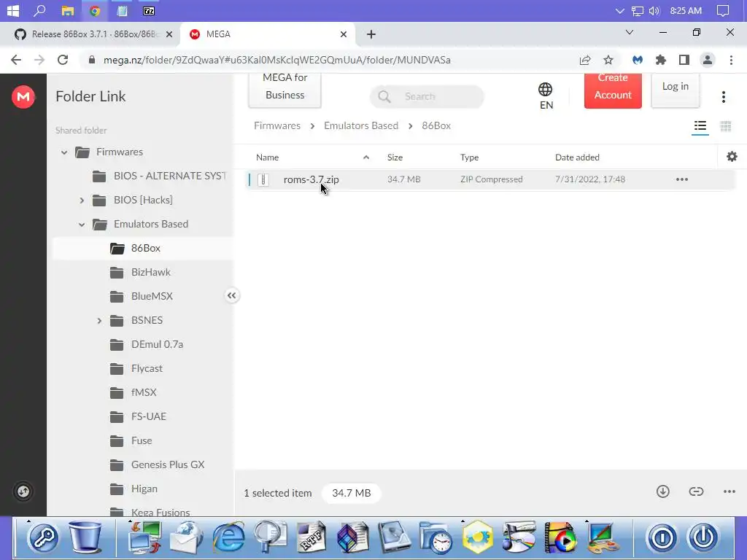Click in the Search field
Screen dimensions: 747x560
pyautogui.click(x=427, y=97)
